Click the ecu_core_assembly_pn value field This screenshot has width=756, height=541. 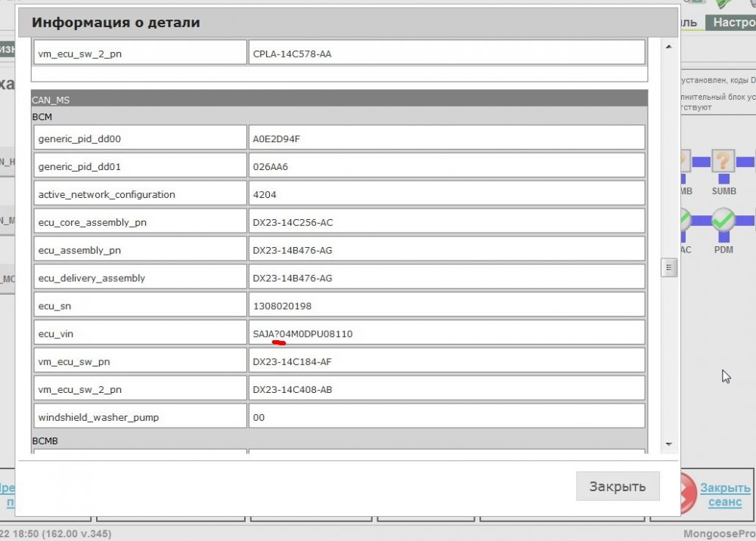(446, 222)
